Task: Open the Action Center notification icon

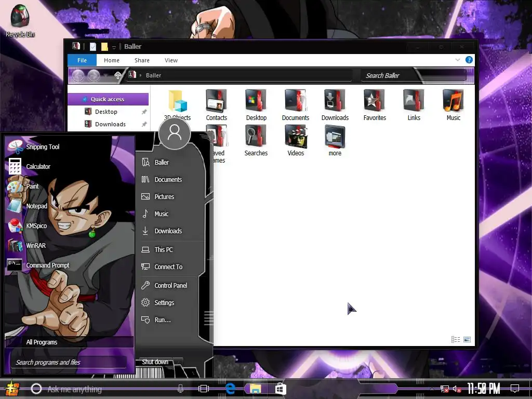Action: pos(515,389)
